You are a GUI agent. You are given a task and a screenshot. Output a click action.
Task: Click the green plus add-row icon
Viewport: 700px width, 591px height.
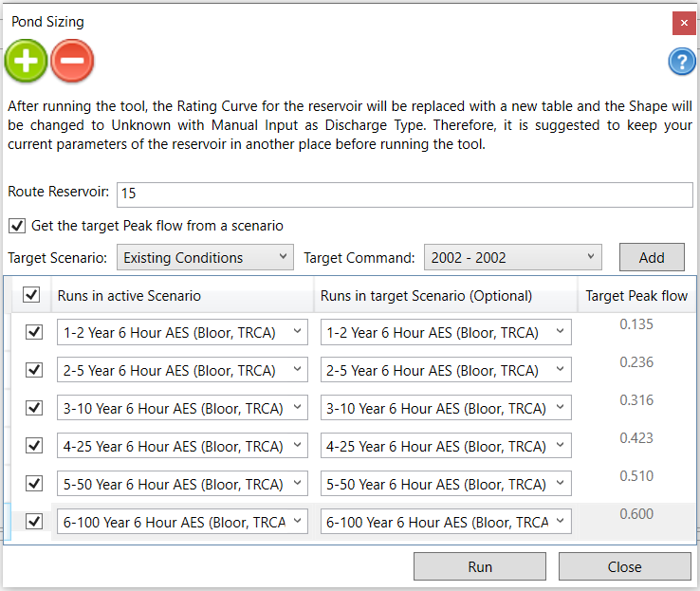(26, 62)
